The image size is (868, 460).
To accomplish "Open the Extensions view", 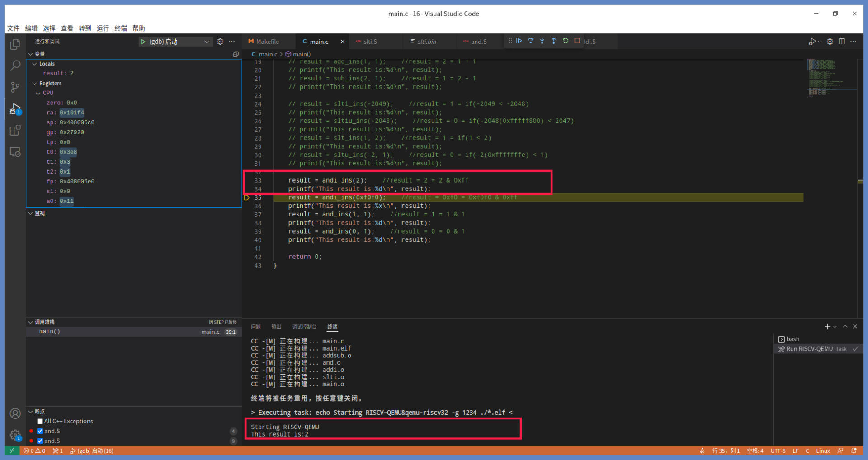I will [15, 131].
